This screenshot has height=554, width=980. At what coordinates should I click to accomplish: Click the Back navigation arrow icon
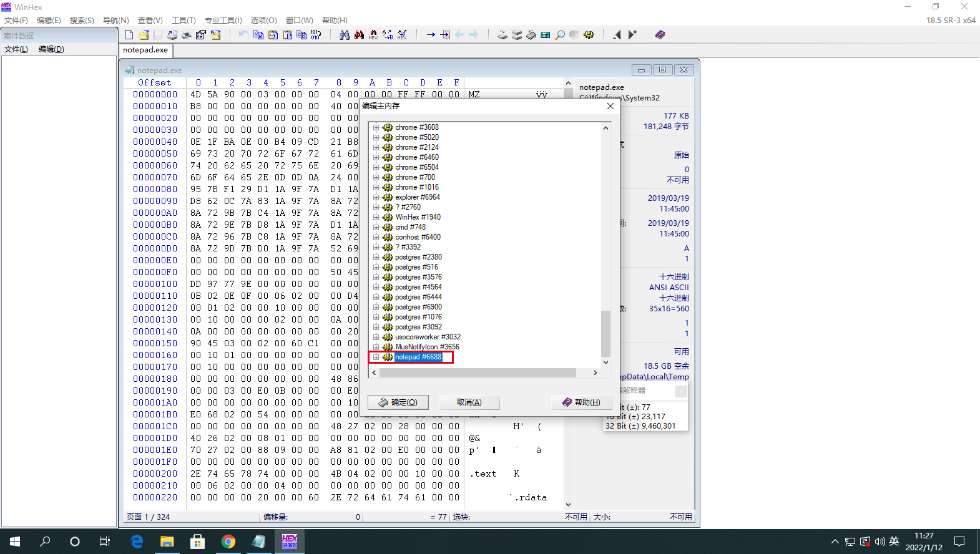(x=459, y=35)
